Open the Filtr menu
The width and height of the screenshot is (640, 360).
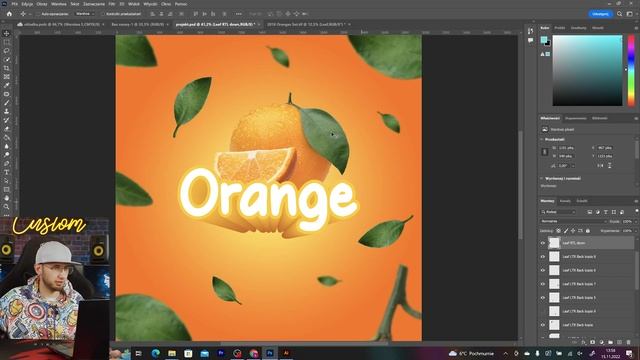112,4
